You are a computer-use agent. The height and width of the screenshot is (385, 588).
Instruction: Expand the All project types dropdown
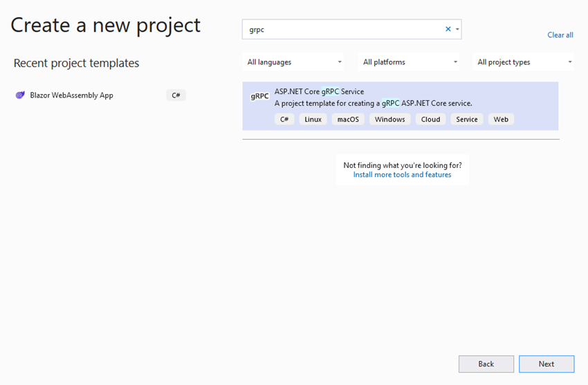tap(524, 62)
